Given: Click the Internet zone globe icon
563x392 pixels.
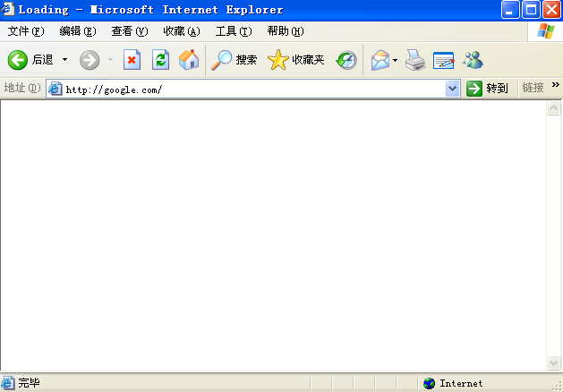Looking at the screenshot, I should tap(429, 383).
